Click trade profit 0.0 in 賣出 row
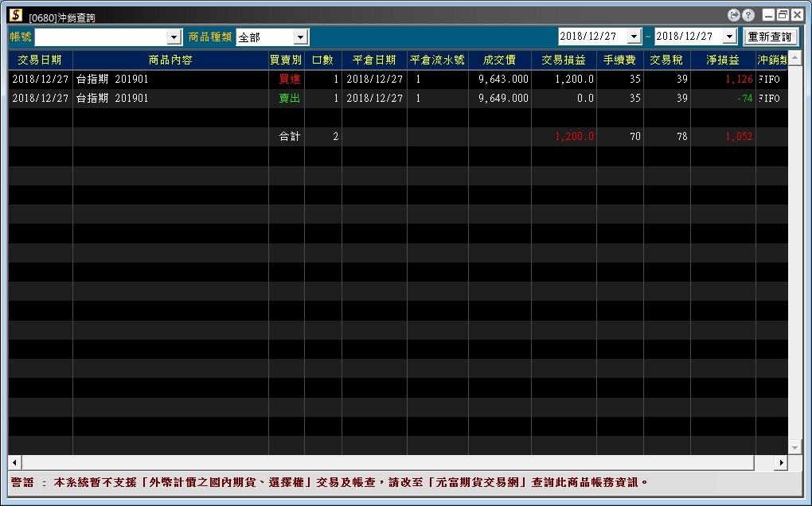Viewport: 812px width, 506px height. (x=585, y=99)
